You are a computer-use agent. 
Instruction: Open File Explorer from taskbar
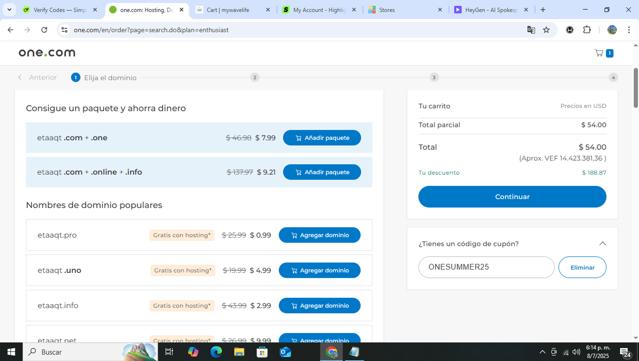point(239,352)
